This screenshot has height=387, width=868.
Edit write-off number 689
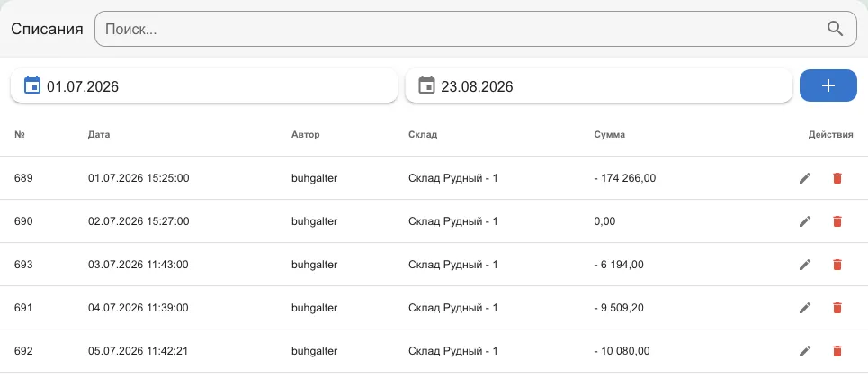805,178
